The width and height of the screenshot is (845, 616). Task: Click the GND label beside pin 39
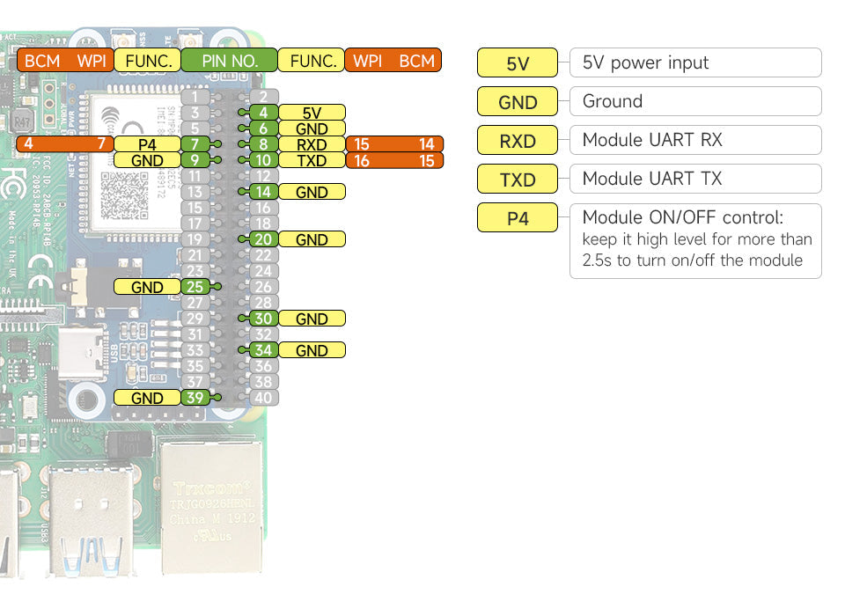click(148, 397)
